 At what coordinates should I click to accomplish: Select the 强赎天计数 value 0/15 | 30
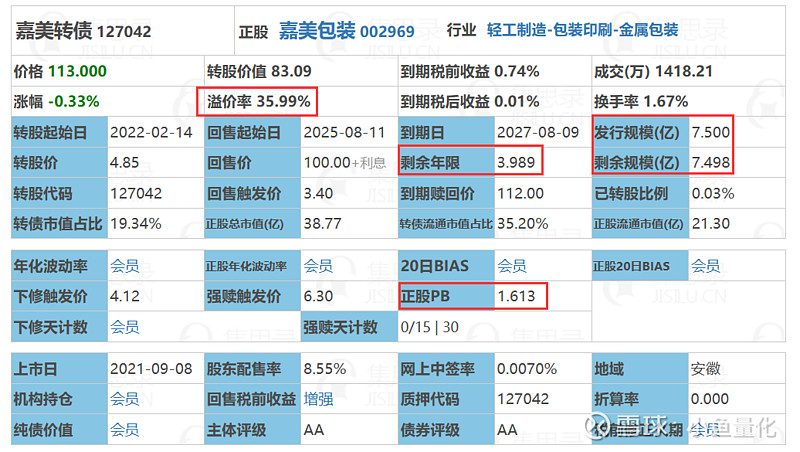coord(430,327)
